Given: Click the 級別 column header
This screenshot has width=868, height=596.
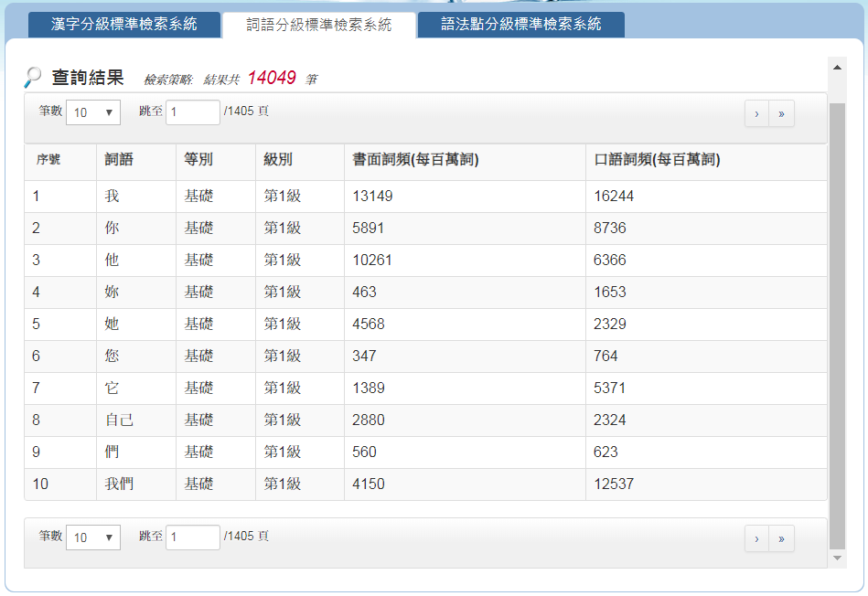Looking at the screenshot, I should point(278,160).
